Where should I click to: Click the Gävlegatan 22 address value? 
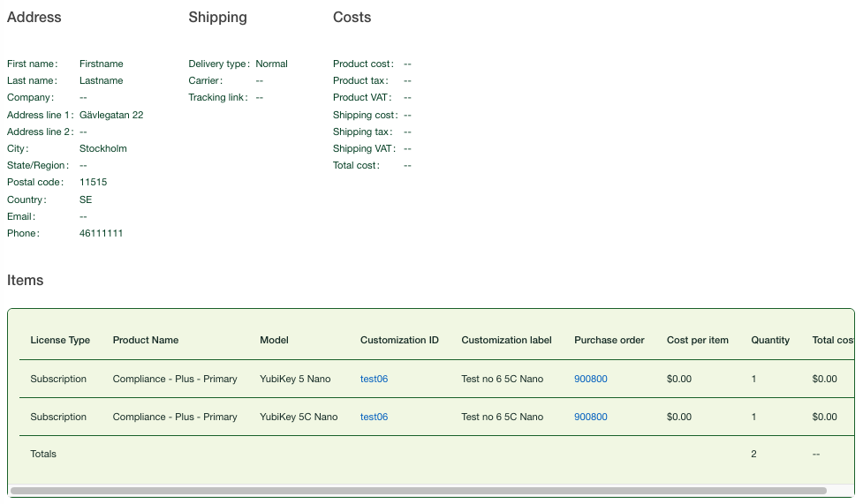(111, 115)
